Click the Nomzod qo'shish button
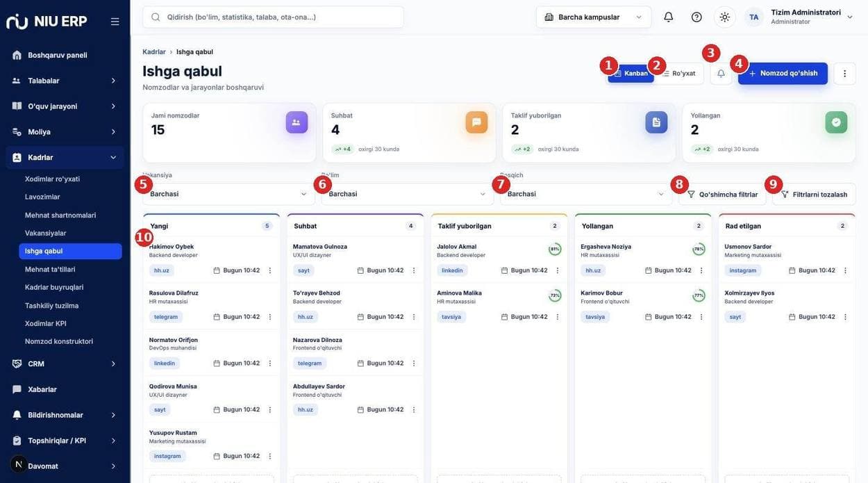The width and height of the screenshot is (868, 483). tap(783, 74)
